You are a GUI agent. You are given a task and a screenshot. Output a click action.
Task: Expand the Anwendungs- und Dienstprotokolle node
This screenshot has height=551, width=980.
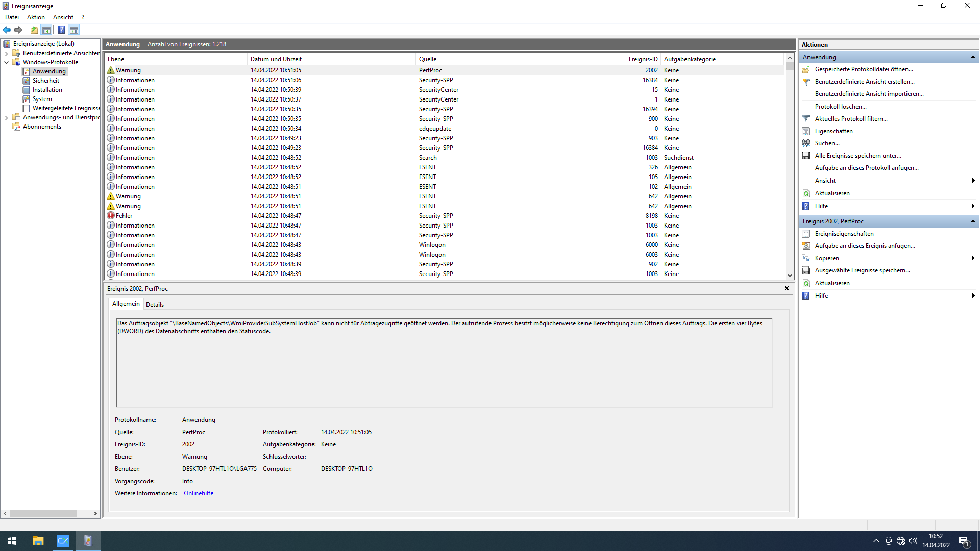coord(6,117)
